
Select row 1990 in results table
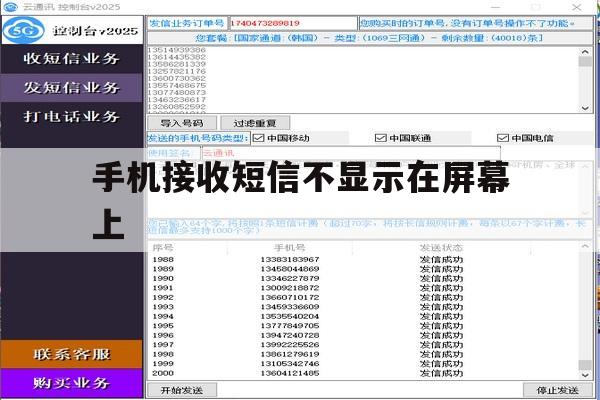click(364, 278)
